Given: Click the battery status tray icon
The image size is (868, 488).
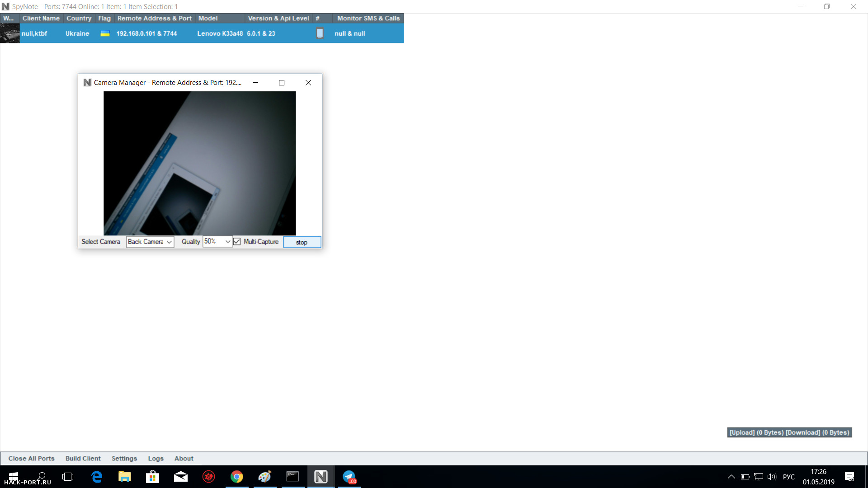Looking at the screenshot, I should (x=745, y=477).
